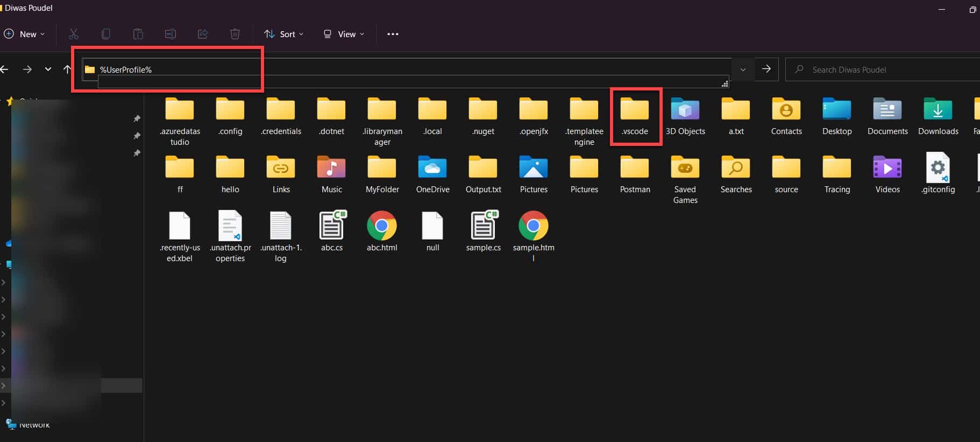Select the a.txt folder
980x442 pixels.
coord(736,117)
